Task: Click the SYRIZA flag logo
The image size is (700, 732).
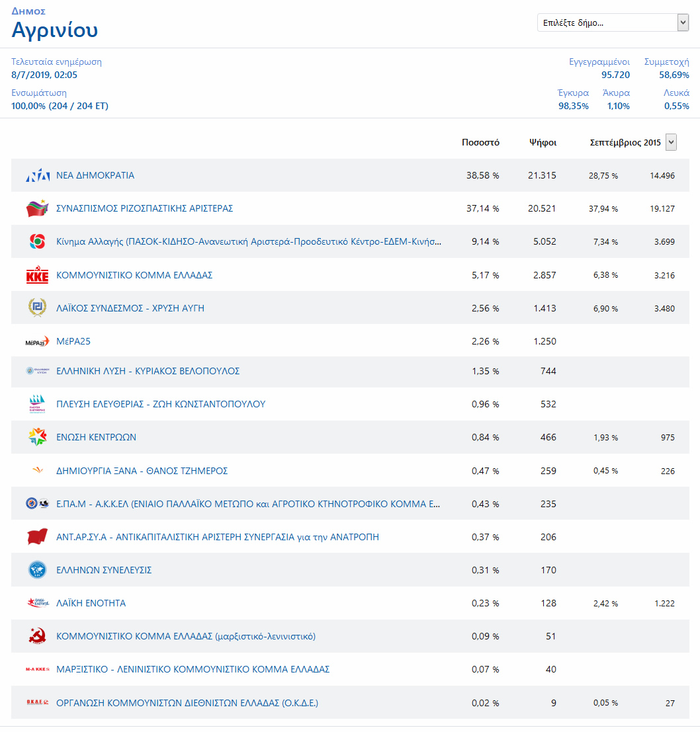Action: (37, 208)
